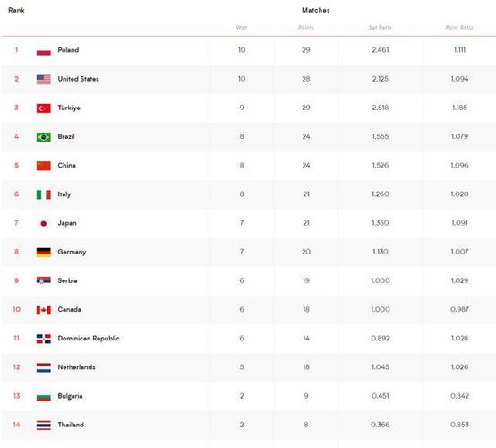The width and height of the screenshot is (496, 448).
Task: Open the Thailand team name
Action: (x=71, y=425)
